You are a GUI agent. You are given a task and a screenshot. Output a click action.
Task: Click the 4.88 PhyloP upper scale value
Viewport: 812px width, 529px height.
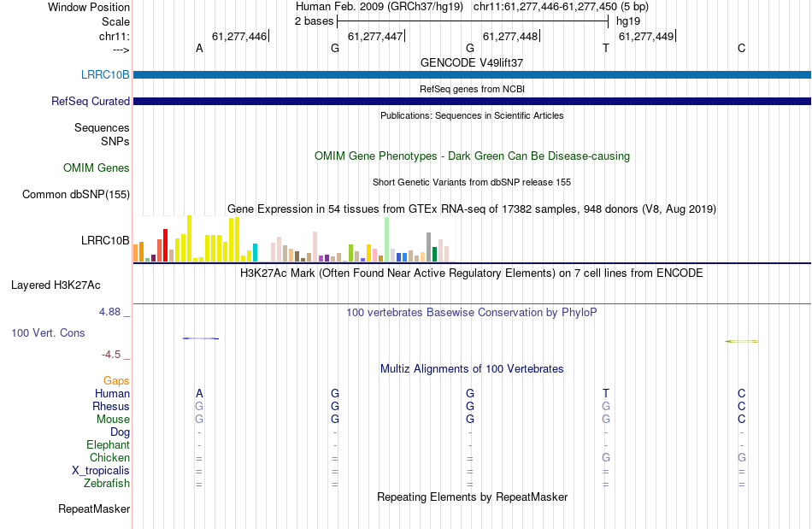pos(109,312)
